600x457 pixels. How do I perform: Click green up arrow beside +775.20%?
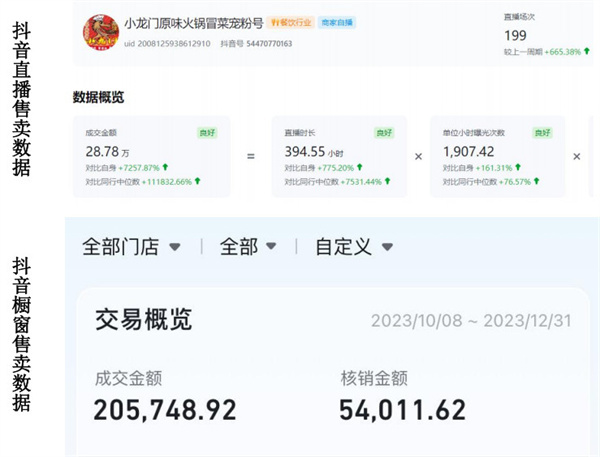359,167
